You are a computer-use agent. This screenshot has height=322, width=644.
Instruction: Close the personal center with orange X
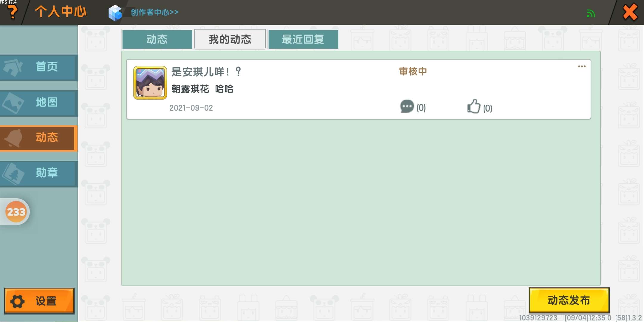click(630, 13)
